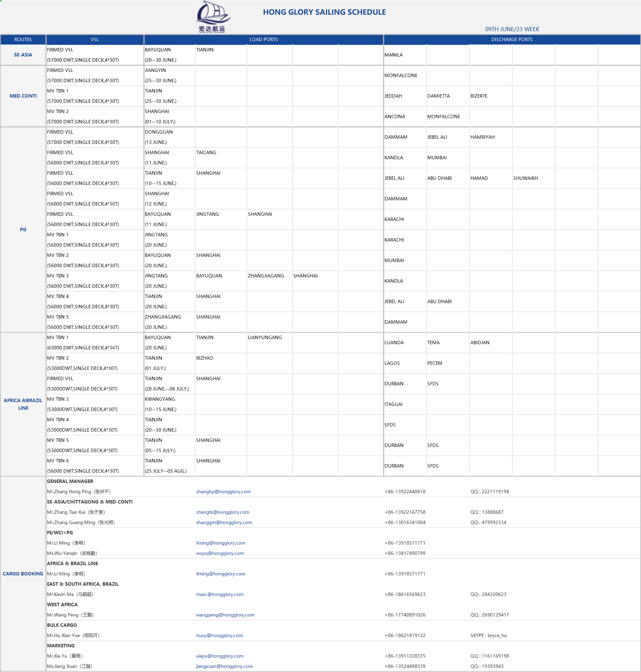Click phone number +86-13922440618
This screenshot has height=672, width=641.
(405, 491)
